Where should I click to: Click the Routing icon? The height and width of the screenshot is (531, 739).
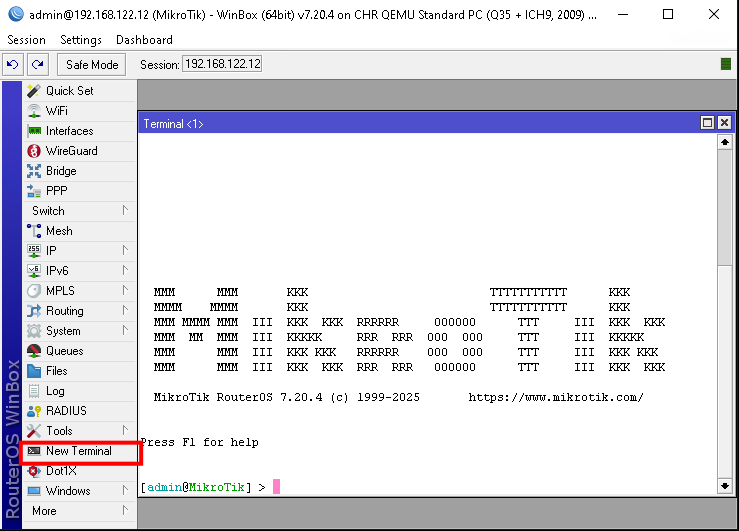(34, 311)
